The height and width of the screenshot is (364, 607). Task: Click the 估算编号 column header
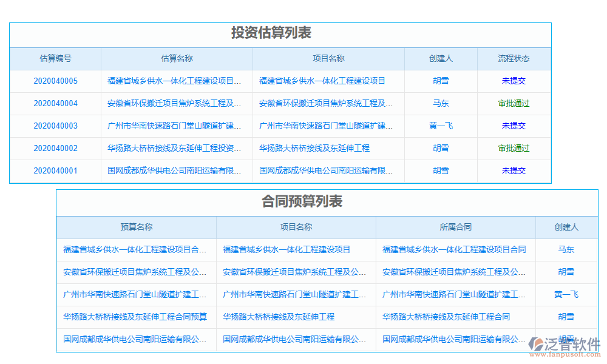coord(54,58)
